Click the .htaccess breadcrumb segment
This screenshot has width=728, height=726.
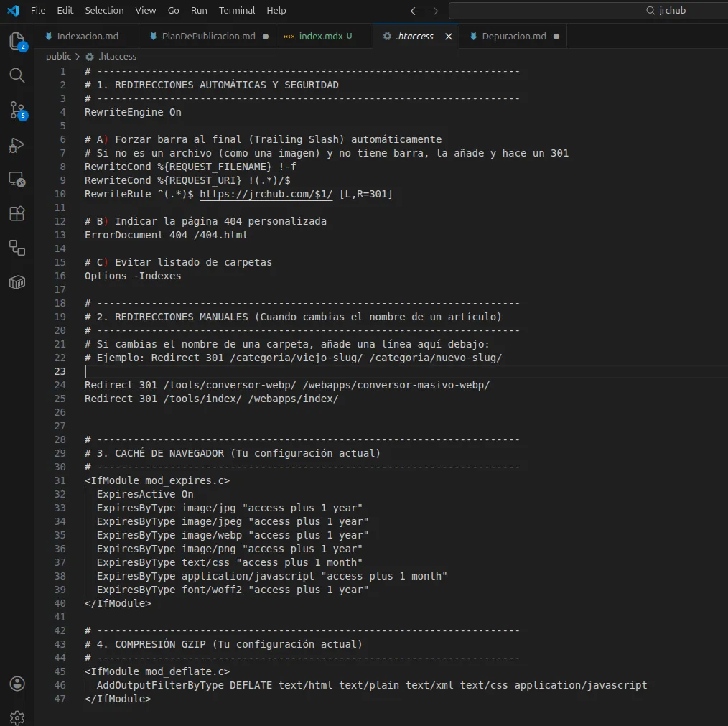pyautogui.click(x=111, y=56)
